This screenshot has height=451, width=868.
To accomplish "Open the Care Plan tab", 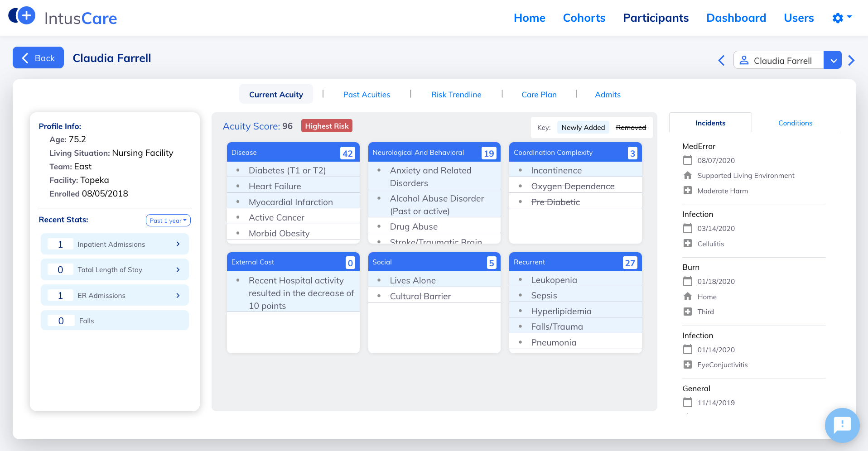I will (539, 95).
